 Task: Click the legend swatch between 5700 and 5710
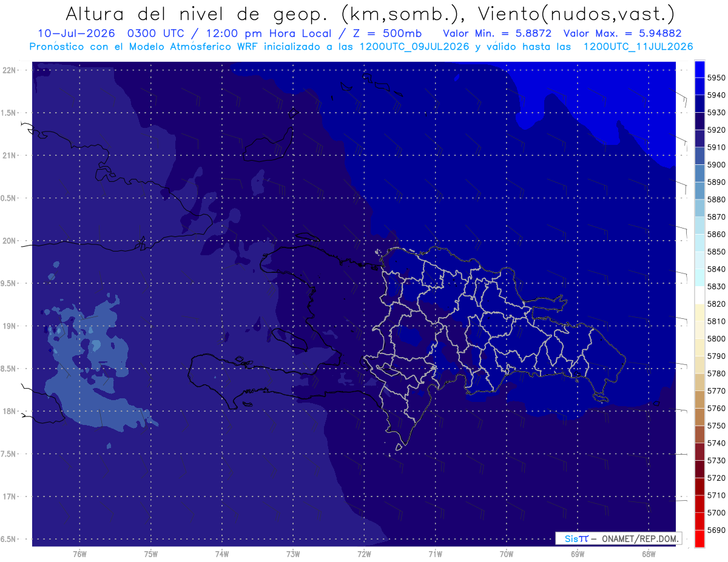(x=699, y=504)
